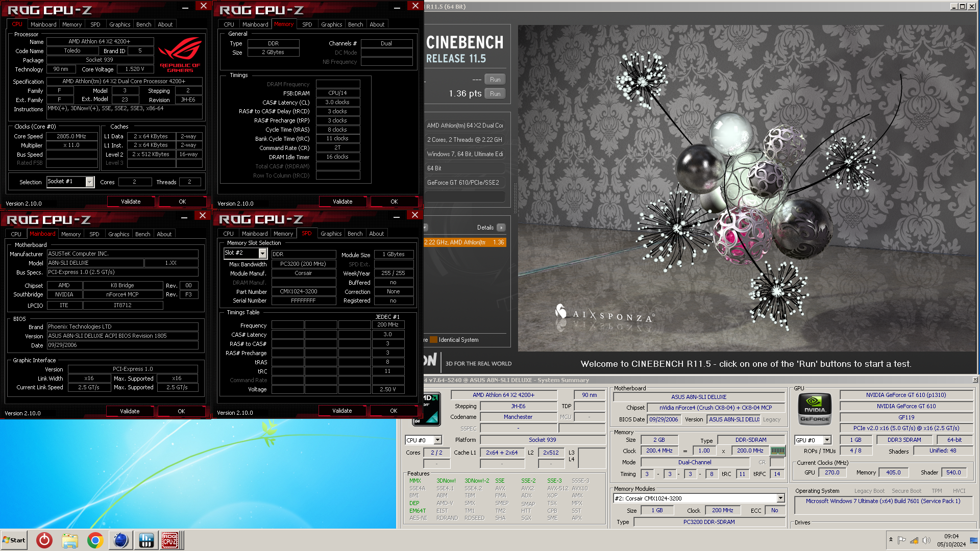Run the Cinebench test with no score yet
This screenshot has width=980, height=551.
tap(495, 80)
